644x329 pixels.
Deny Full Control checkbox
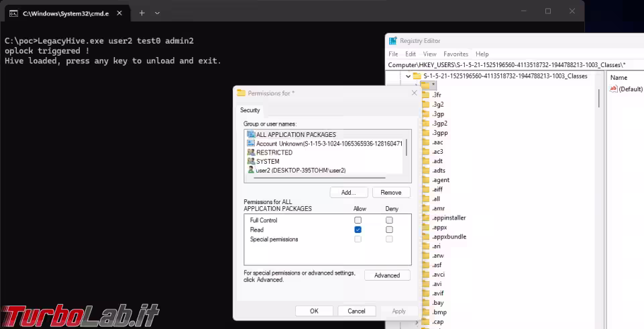pyautogui.click(x=389, y=220)
